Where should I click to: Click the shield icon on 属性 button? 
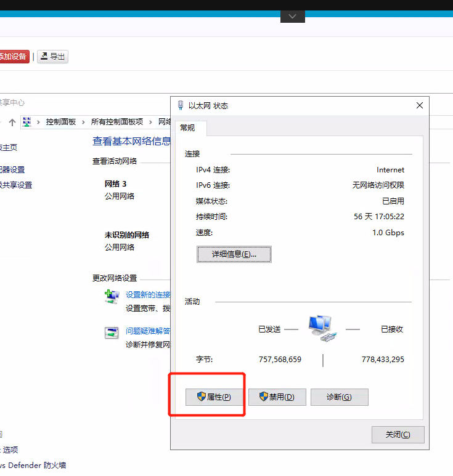click(202, 396)
